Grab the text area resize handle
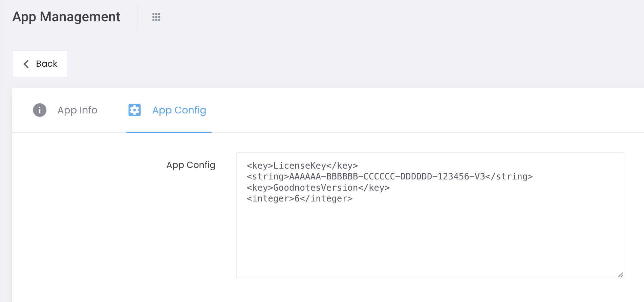 [620, 275]
